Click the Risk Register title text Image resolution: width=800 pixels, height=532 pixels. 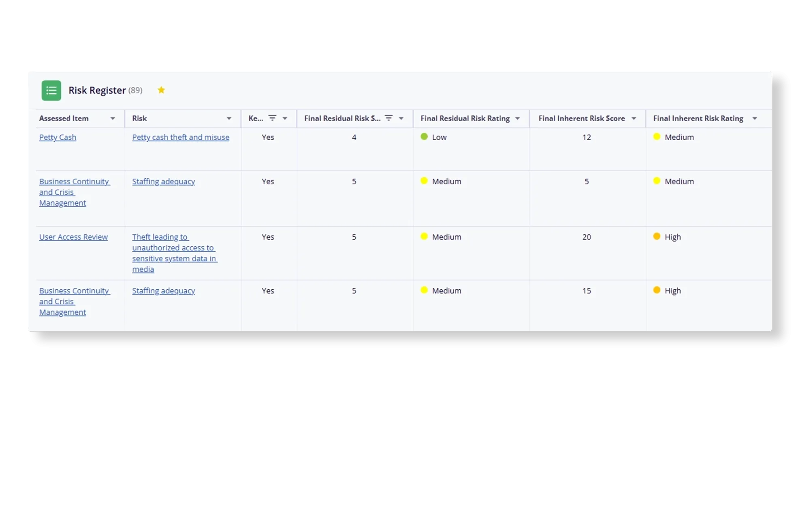pyautogui.click(x=97, y=90)
